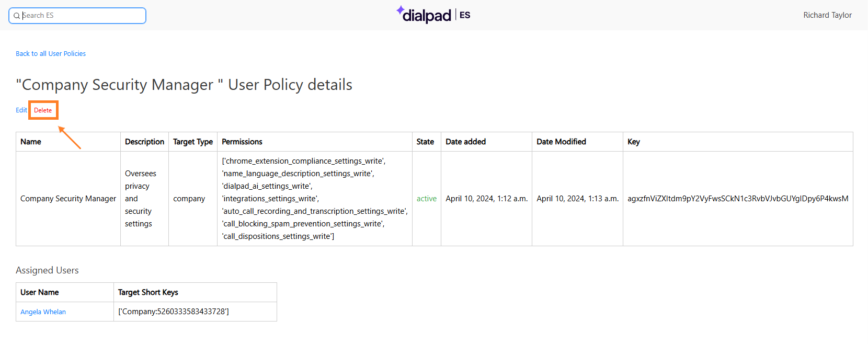
Task: Click the Company Security Manager name cell
Action: click(x=68, y=199)
